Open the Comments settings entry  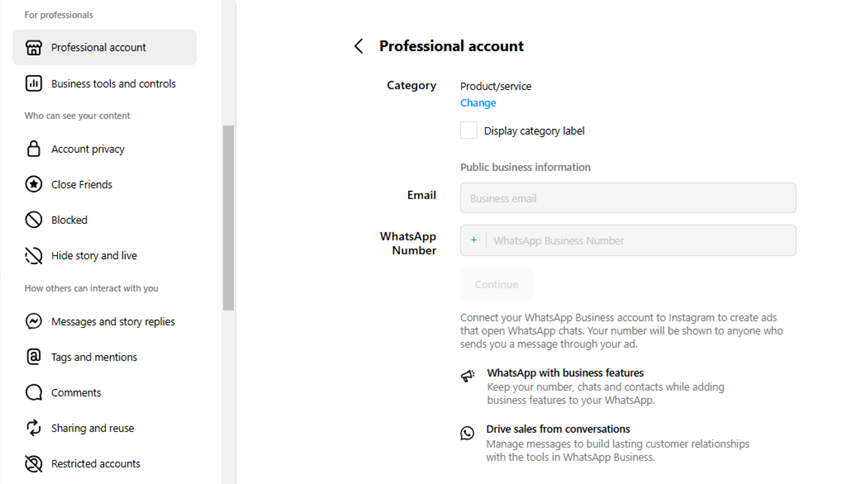pos(104,392)
